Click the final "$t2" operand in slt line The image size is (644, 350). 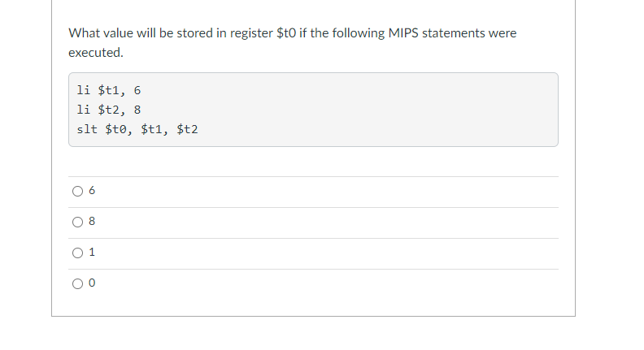coord(188,129)
